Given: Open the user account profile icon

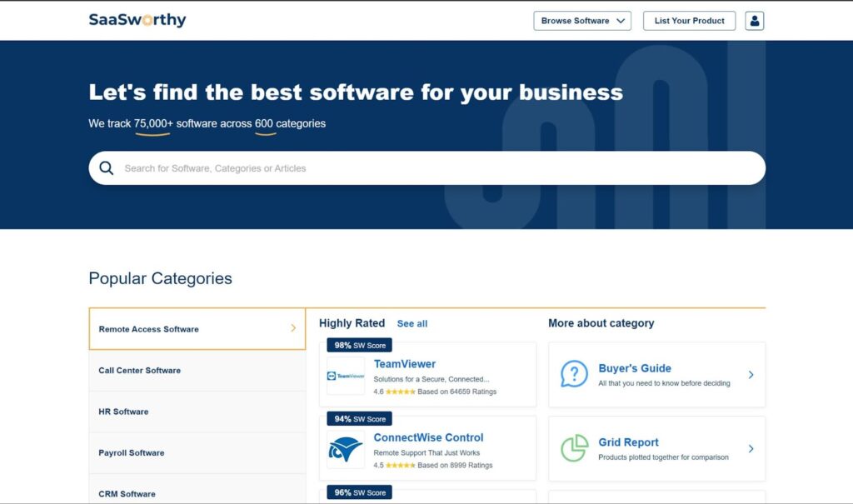Looking at the screenshot, I should (x=754, y=21).
